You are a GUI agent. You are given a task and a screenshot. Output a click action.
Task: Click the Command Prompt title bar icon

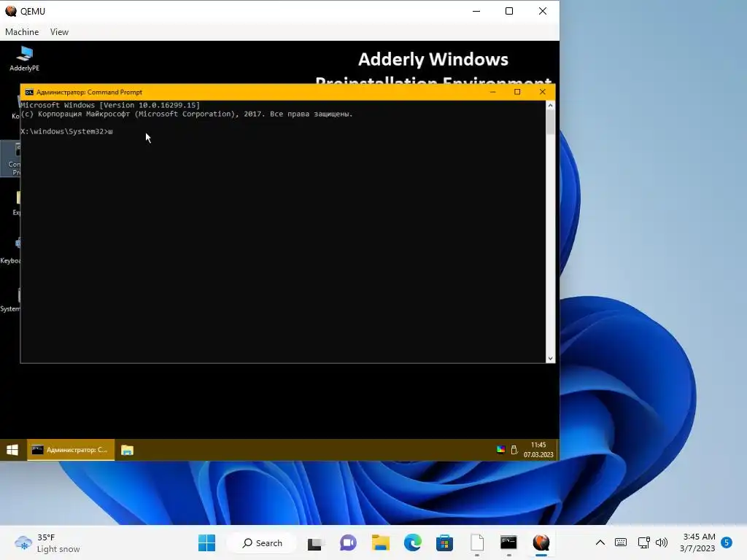point(29,92)
